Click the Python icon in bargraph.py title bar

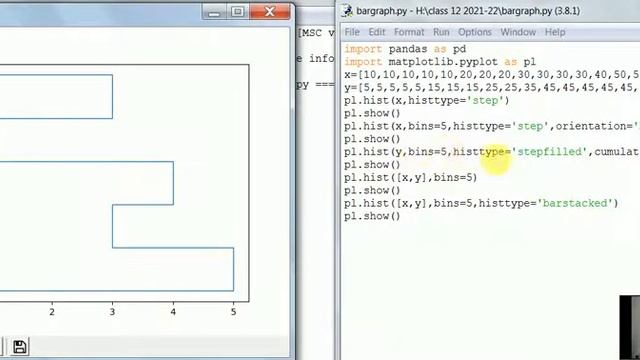coord(347,11)
